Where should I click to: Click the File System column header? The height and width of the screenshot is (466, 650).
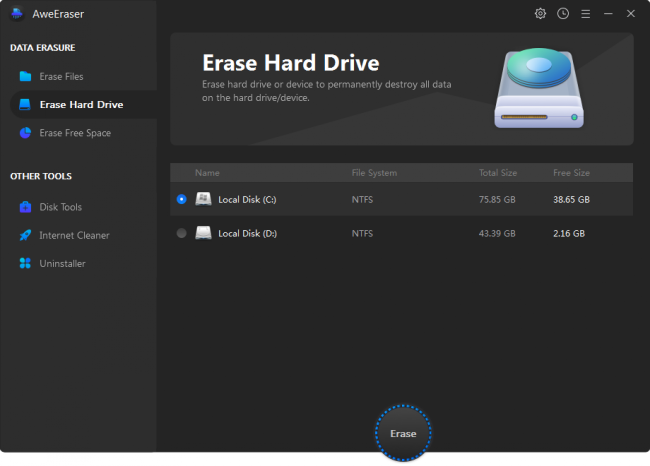[374, 173]
